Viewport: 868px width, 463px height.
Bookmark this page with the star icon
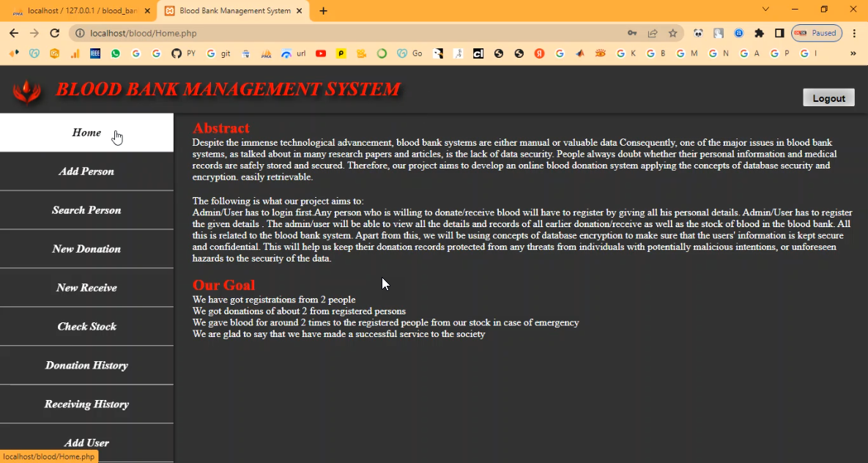(673, 33)
